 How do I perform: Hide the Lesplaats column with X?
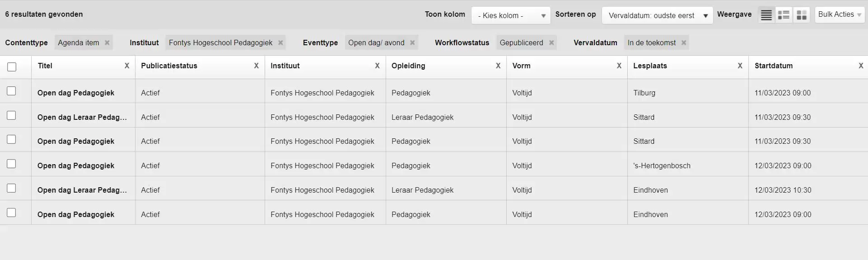click(740, 66)
